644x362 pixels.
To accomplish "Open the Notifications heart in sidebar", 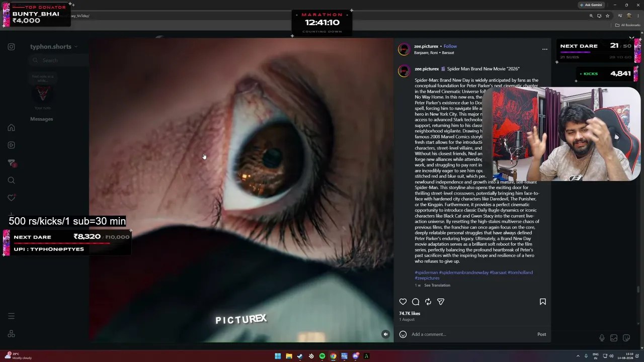I will point(11,198).
